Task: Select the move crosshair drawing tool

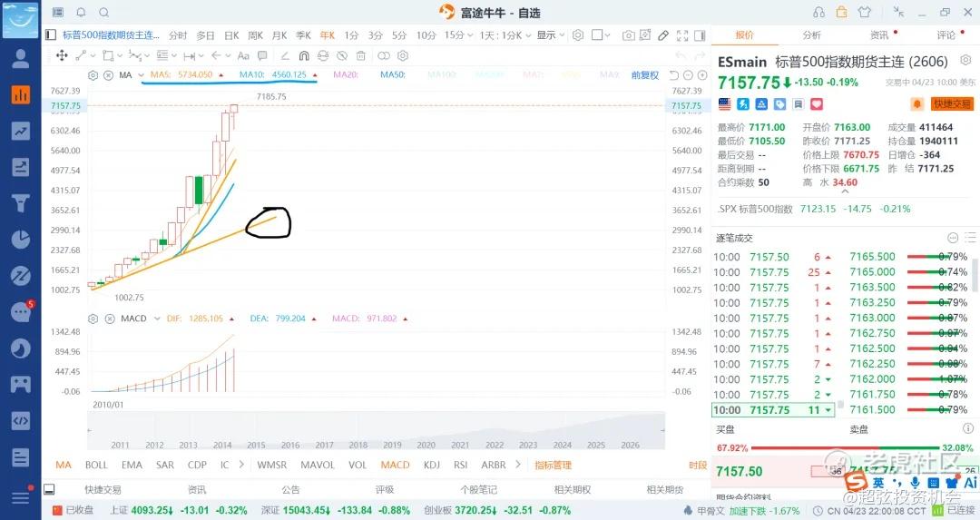Action: [62, 55]
